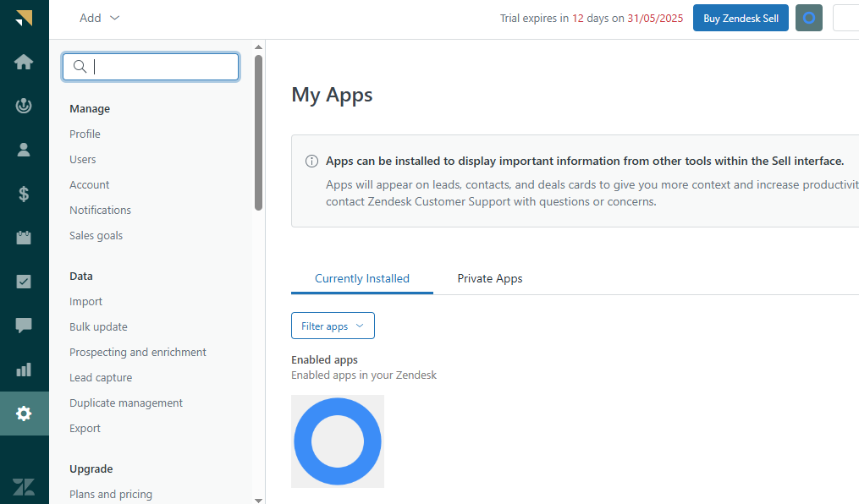Open the Reports bar chart icon
Image resolution: width=859 pixels, height=504 pixels.
point(24,370)
